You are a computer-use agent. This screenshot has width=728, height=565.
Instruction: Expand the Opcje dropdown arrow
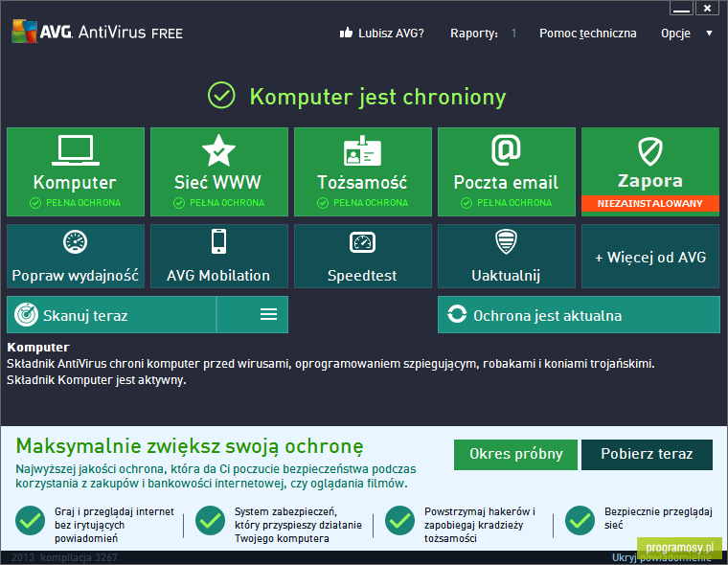709,34
